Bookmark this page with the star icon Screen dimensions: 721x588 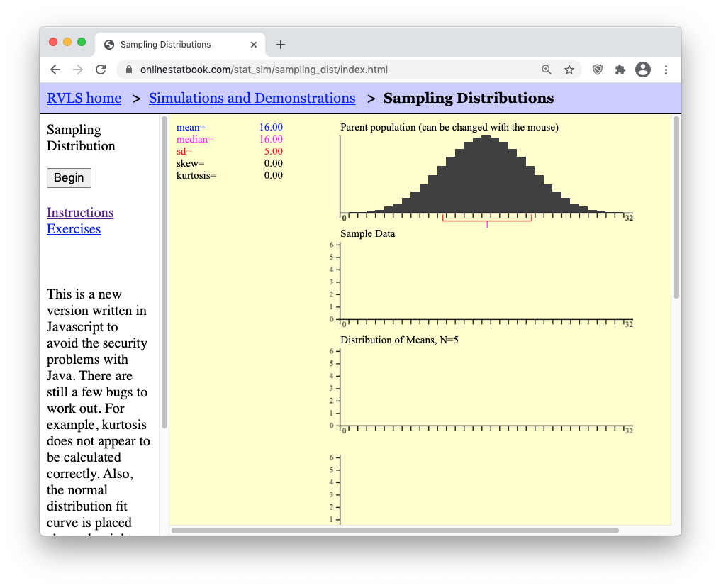coord(569,70)
